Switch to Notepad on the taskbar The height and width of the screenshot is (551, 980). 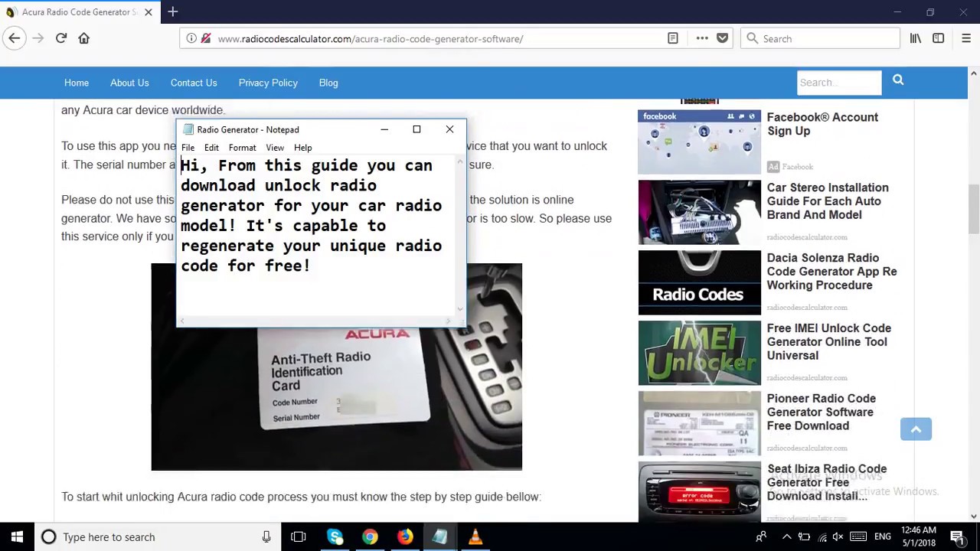[x=440, y=537]
